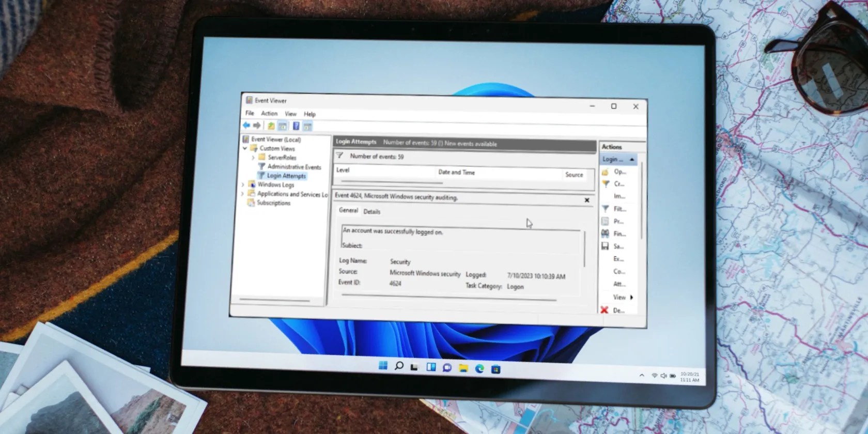Click the Event ID value 4624
Viewport: 868px width, 434px height.
point(395,283)
